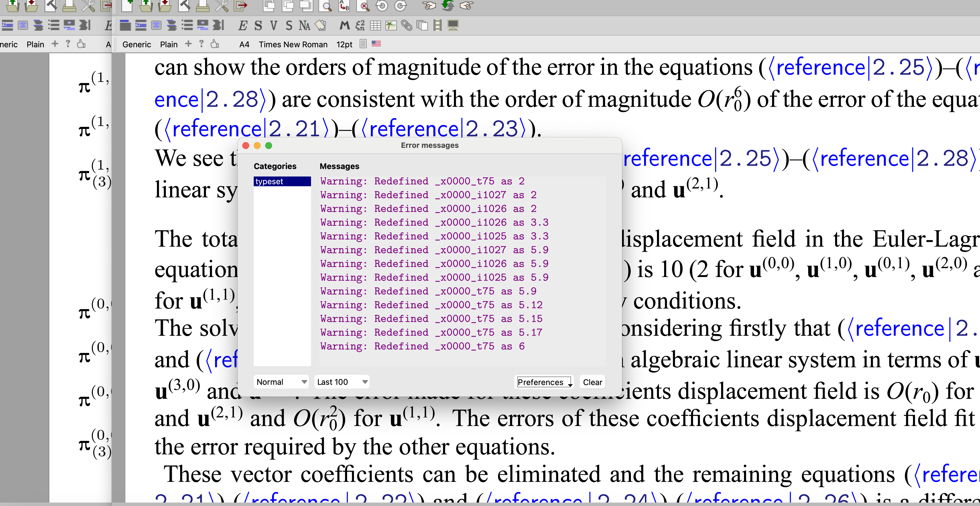
Task: Click the page orientation rectangle icon
Action: pyautogui.click(x=363, y=44)
